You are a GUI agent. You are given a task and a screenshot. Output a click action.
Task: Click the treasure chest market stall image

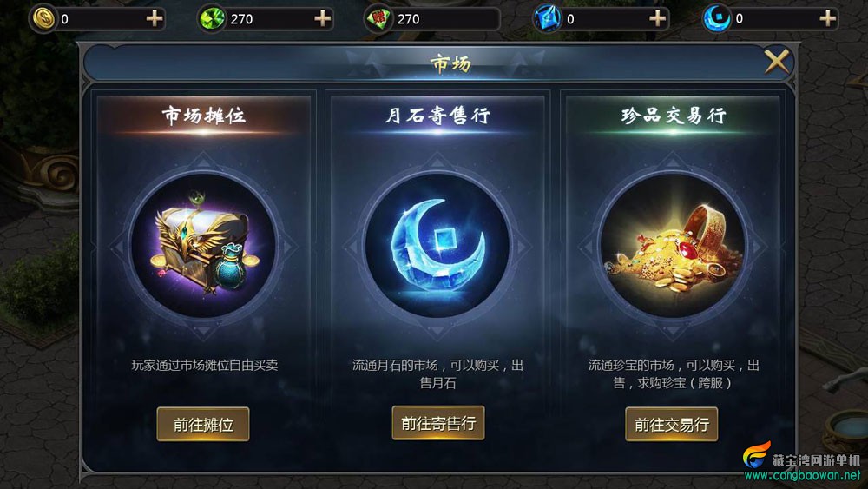(x=203, y=245)
